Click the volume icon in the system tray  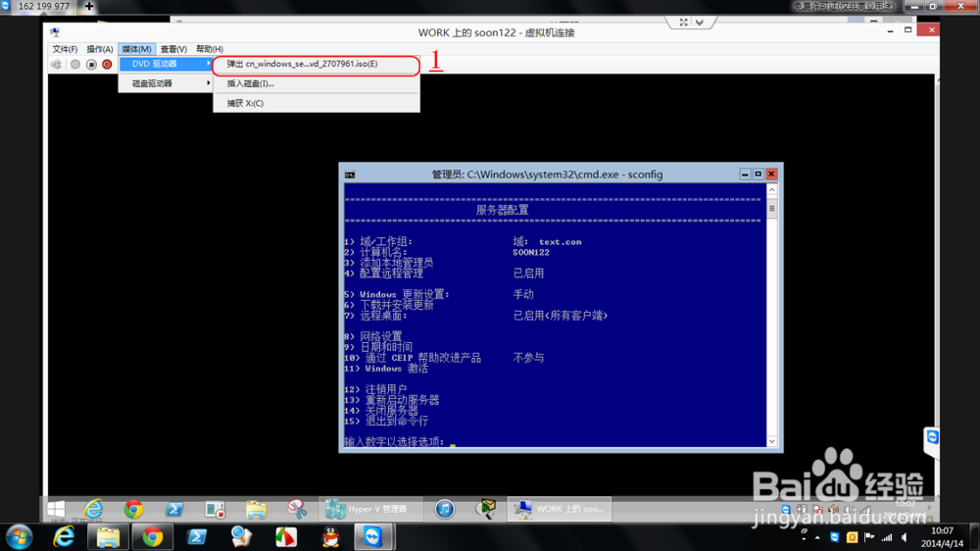click(905, 537)
